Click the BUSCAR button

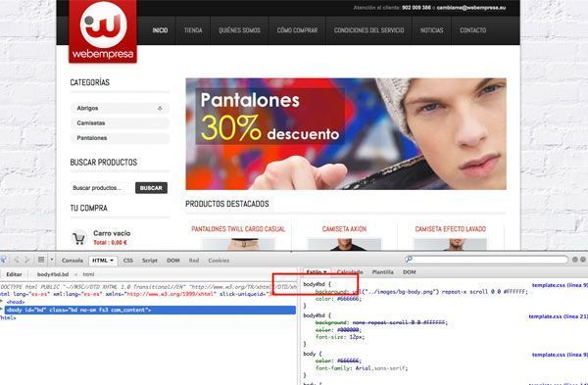[151, 188]
